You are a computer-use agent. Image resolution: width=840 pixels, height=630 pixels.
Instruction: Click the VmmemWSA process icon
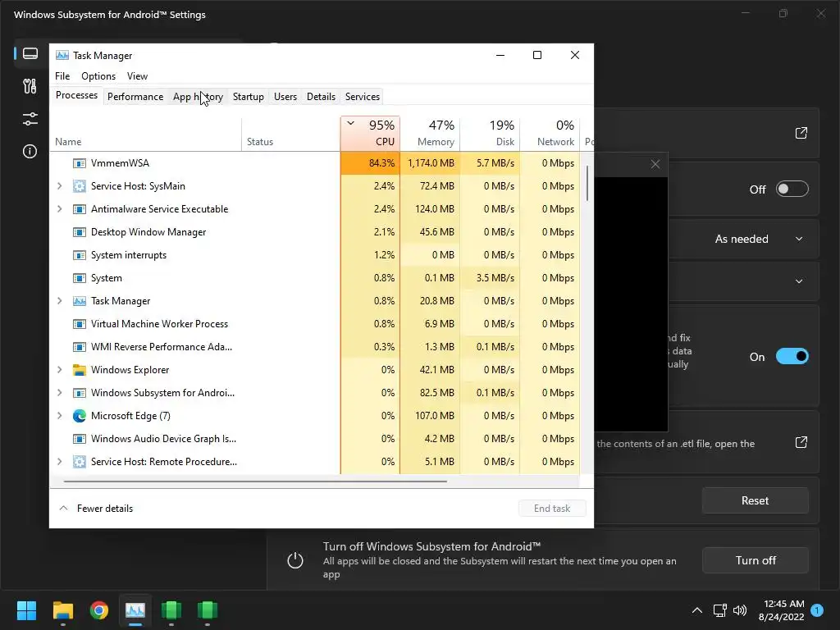pyautogui.click(x=80, y=163)
